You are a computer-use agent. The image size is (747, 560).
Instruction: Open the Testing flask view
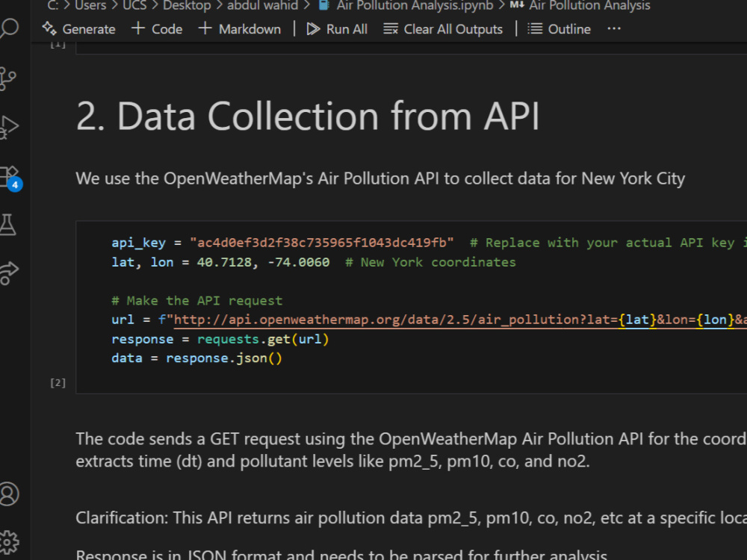coord(7,224)
